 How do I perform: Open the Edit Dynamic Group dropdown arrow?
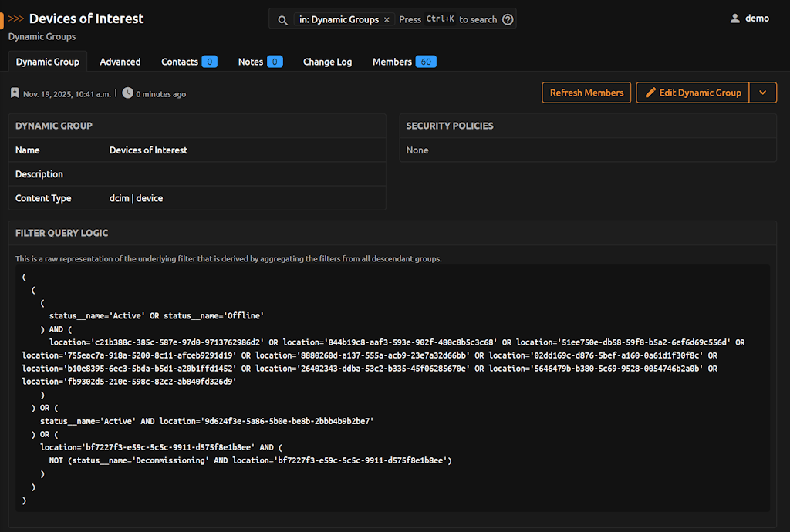[762, 93]
